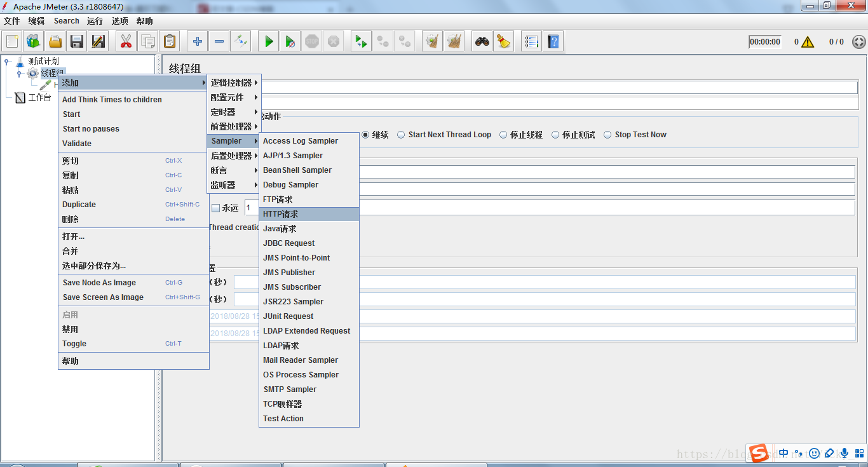Click the Collapse All minus icon
The height and width of the screenshot is (467, 868).
[x=219, y=42]
